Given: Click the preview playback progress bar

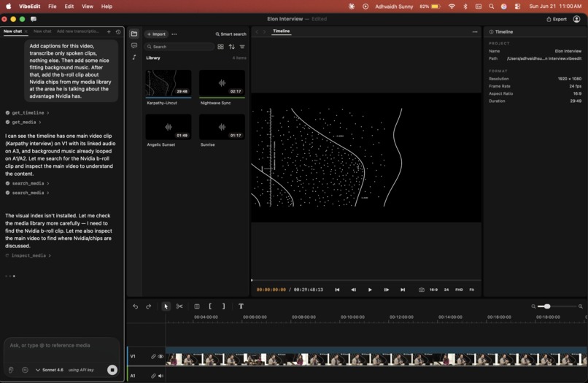Looking at the screenshot, I should (366, 280).
